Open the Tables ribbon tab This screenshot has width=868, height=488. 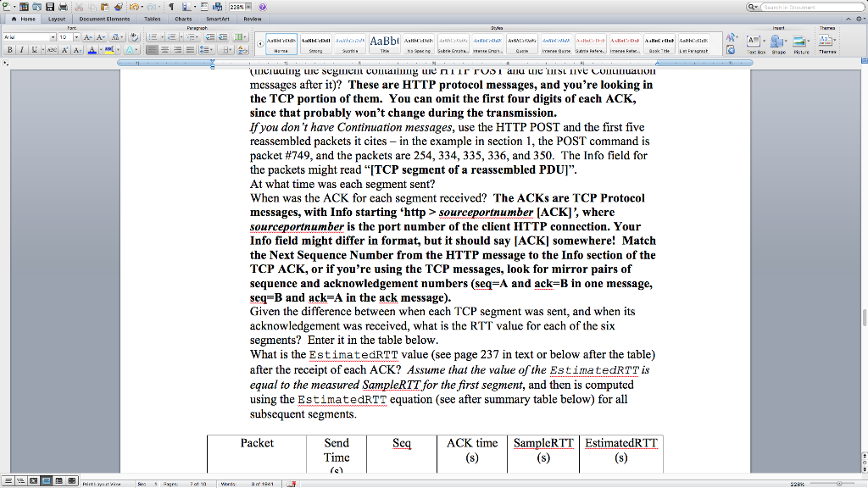point(152,19)
